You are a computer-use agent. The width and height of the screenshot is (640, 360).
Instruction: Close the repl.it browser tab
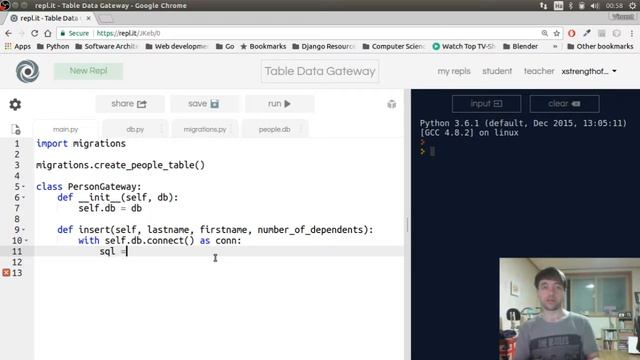coord(89,18)
